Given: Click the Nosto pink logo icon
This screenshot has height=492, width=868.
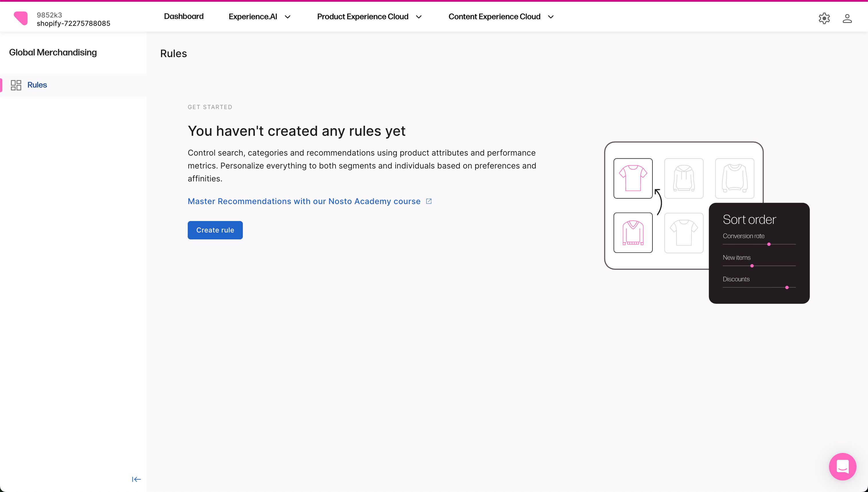Looking at the screenshot, I should tap(21, 18).
